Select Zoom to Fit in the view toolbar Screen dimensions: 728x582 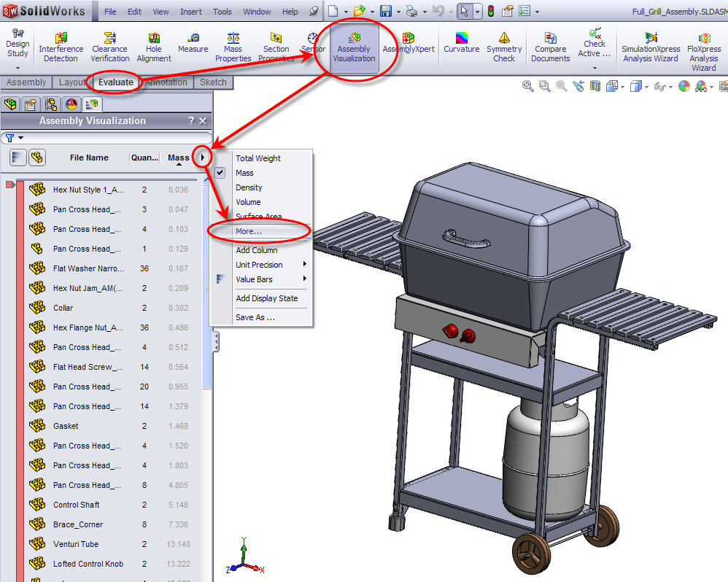pos(527,86)
